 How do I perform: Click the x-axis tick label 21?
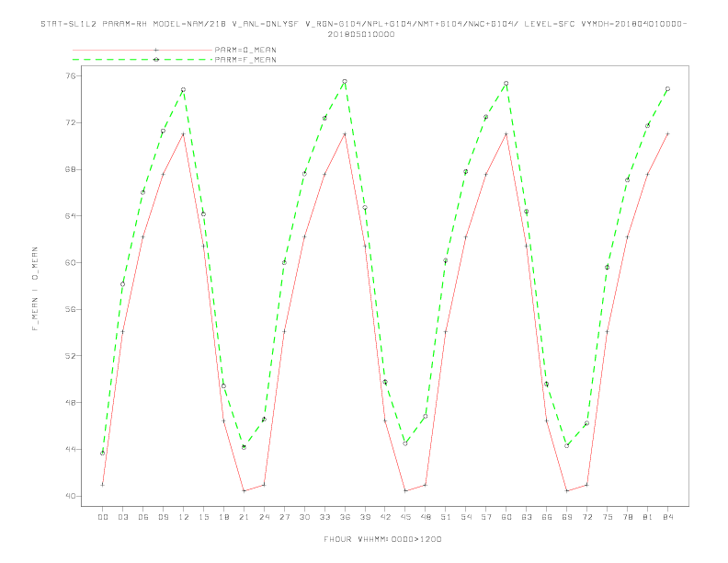tap(244, 517)
